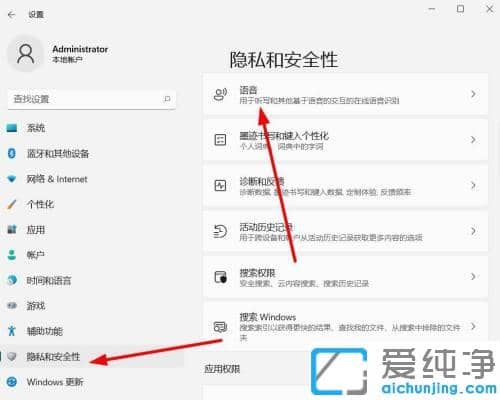Open 帐户 settings category

click(x=92, y=255)
